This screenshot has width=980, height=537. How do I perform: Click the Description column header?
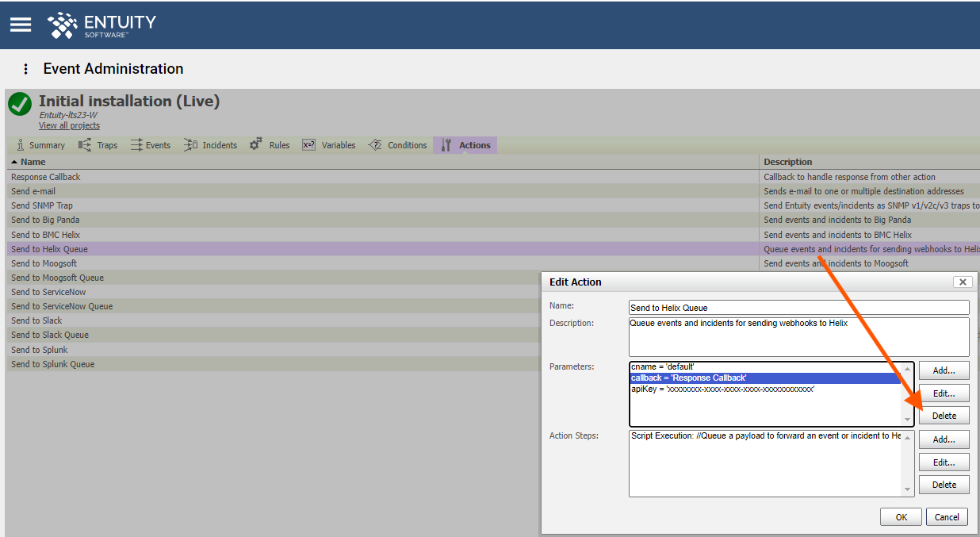(x=870, y=162)
